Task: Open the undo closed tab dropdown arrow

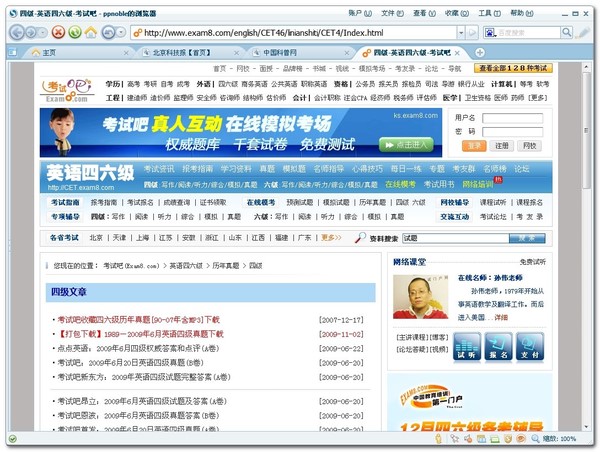Action: [x=121, y=33]
